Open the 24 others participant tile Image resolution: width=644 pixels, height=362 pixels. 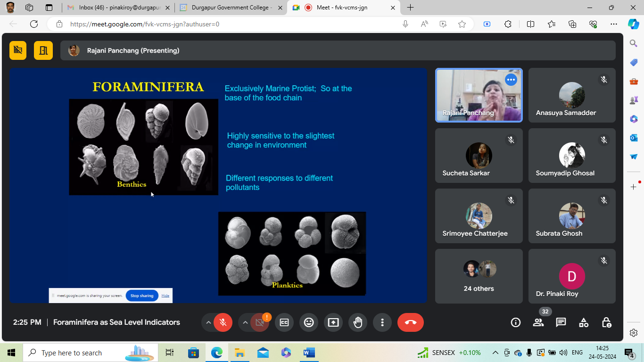pyautogui.click(x=479, y=276)
